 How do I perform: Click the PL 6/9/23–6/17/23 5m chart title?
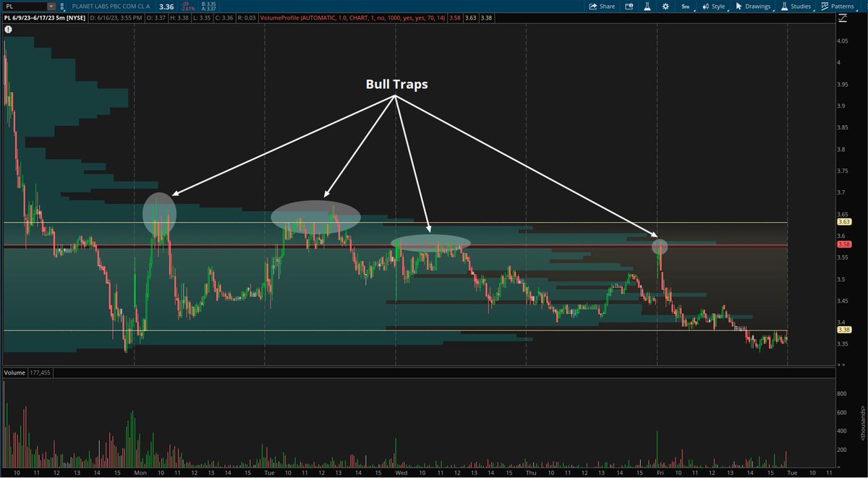coord(46,20)
